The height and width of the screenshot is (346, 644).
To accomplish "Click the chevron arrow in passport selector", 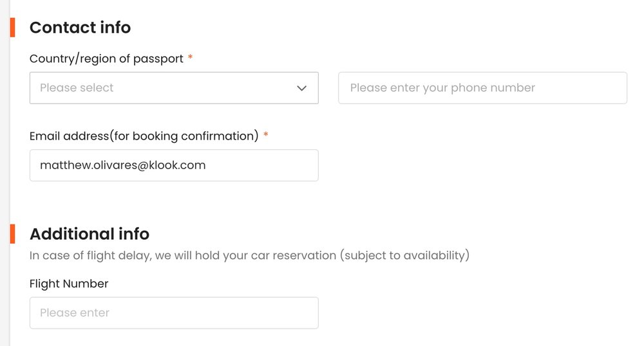I will click(x=301, y=88).
